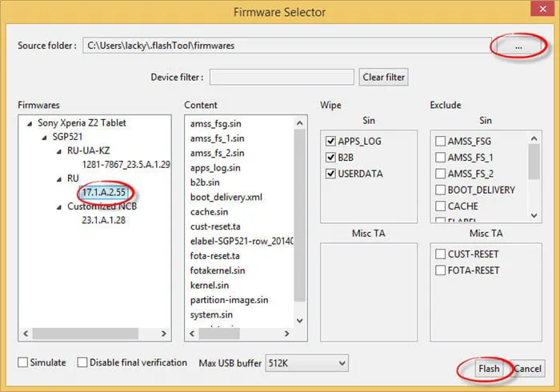Toggle the APPS_LOG wipe checkbox
560x392 pixels.
pos(330,141)
